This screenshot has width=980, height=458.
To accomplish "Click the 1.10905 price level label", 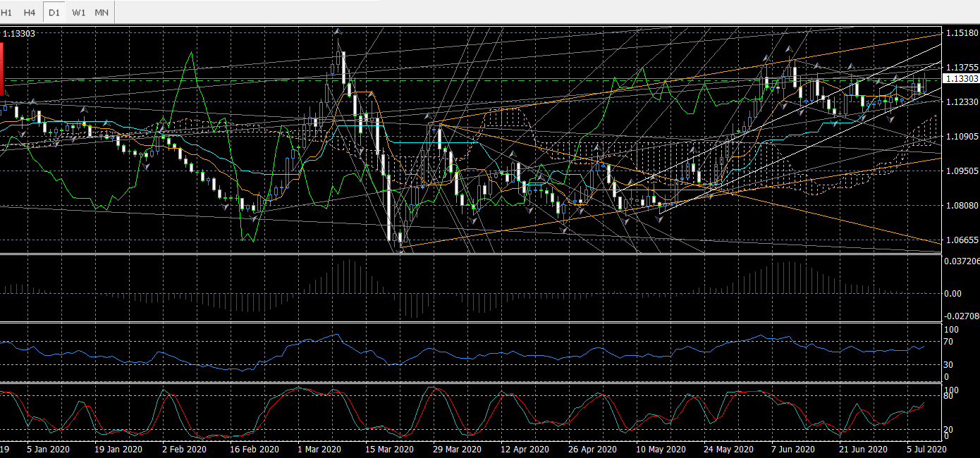I will tap(962, 137).
